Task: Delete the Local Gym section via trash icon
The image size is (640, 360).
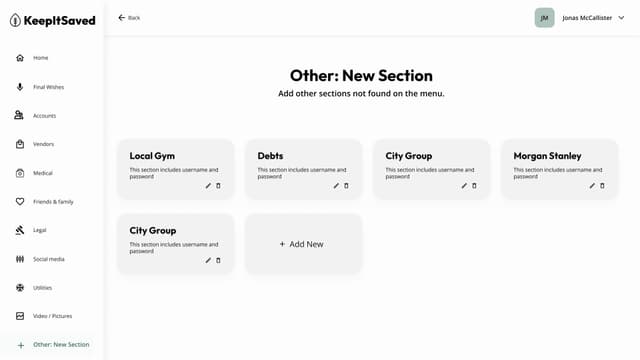Action: click(x=218, y=186)
